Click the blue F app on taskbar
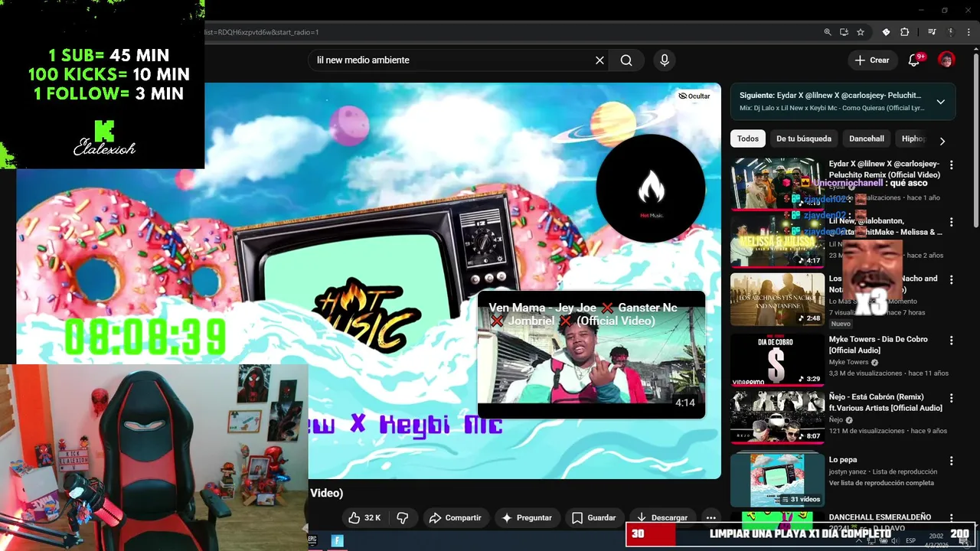Image resolution: width=980 pixels, height=551 pixels. (337, 540)
